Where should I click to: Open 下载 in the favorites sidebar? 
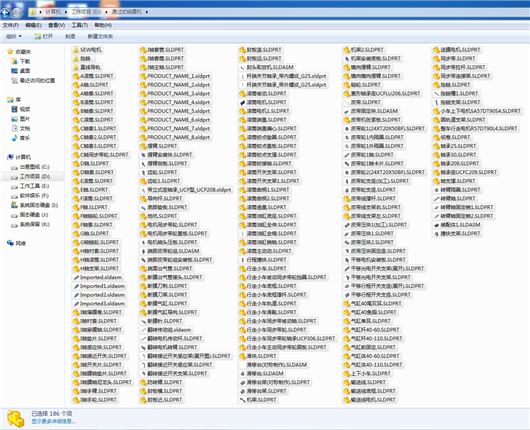pyautogui.click(x=21, y=61)
